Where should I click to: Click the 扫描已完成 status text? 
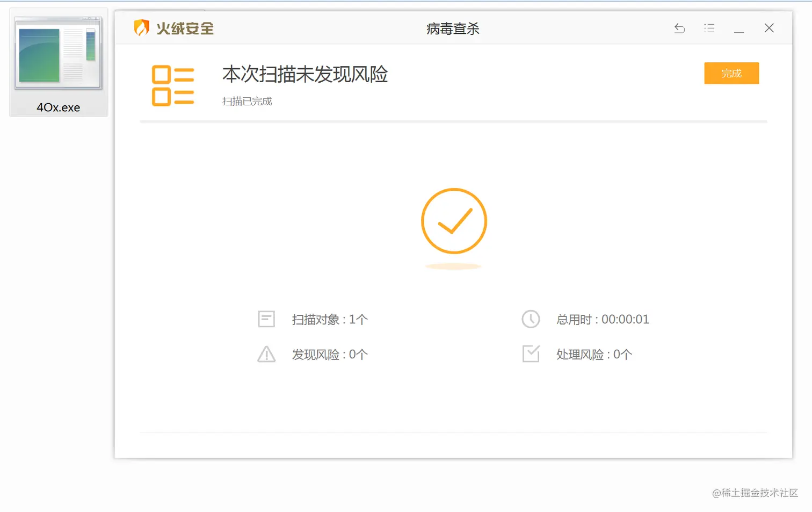247,102
